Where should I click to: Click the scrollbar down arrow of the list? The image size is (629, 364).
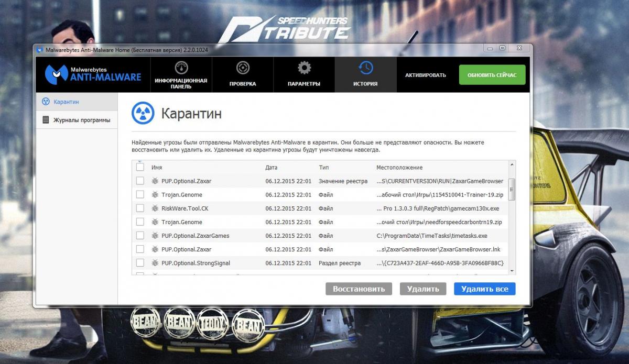pos(512,270)
